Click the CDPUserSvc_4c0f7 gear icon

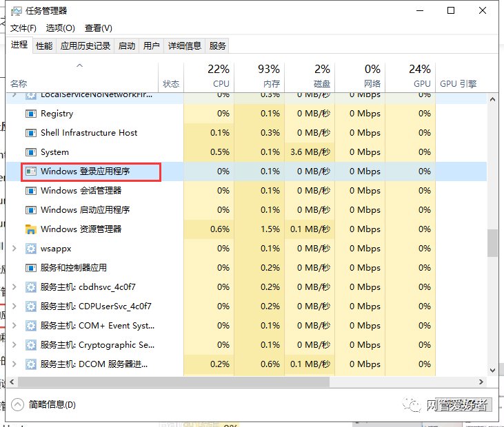[31, 306]
